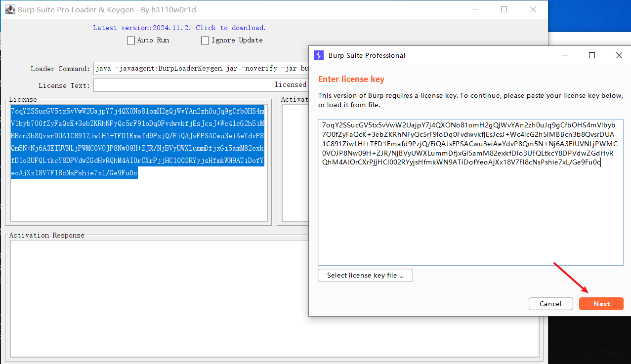Click into the License Text field

tap(201, 85)
